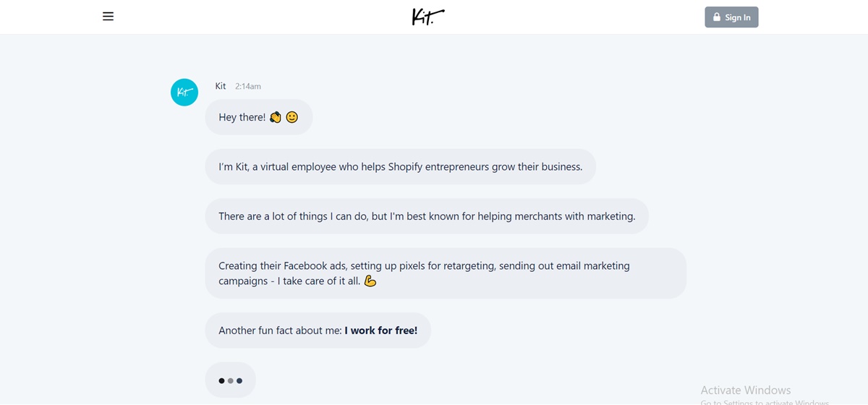Open the hamburger menu icon
868x405 pixels.
tap(108, 17)
